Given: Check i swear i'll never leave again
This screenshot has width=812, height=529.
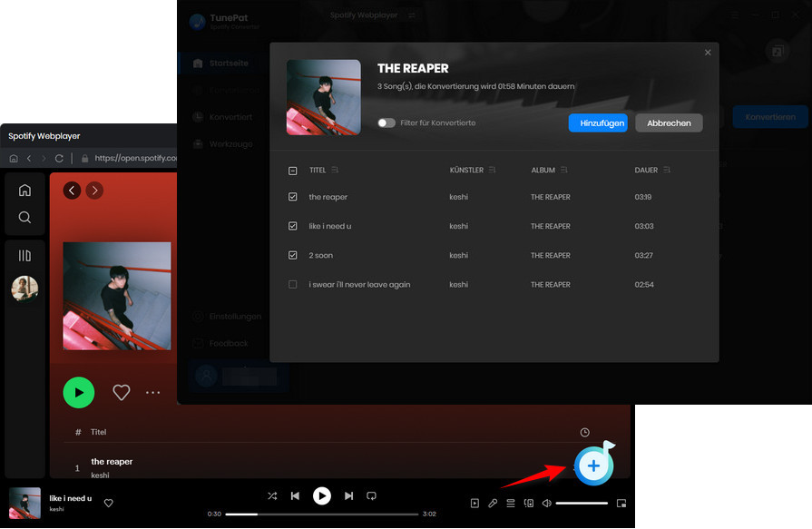Looking at the screenshot, I should 292,284.
